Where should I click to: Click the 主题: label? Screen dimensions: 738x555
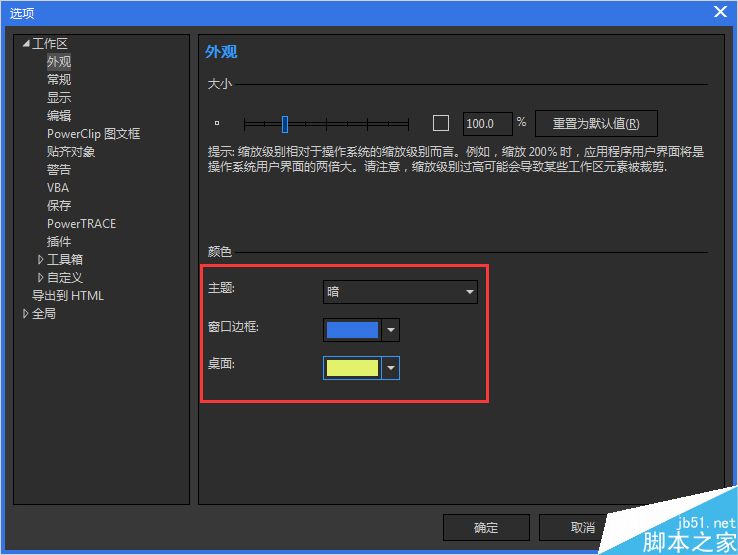[x=221, y=288]
